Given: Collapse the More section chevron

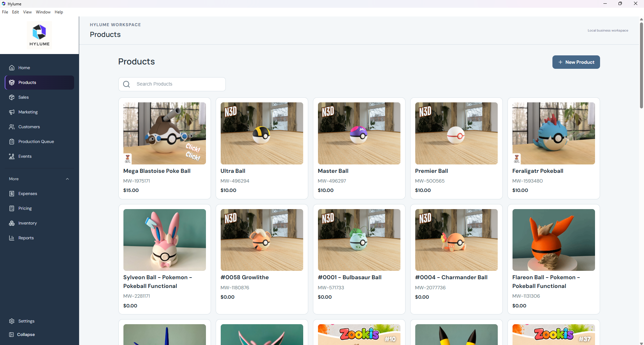Looking at the screenshot, I should (x=67, y=179).
